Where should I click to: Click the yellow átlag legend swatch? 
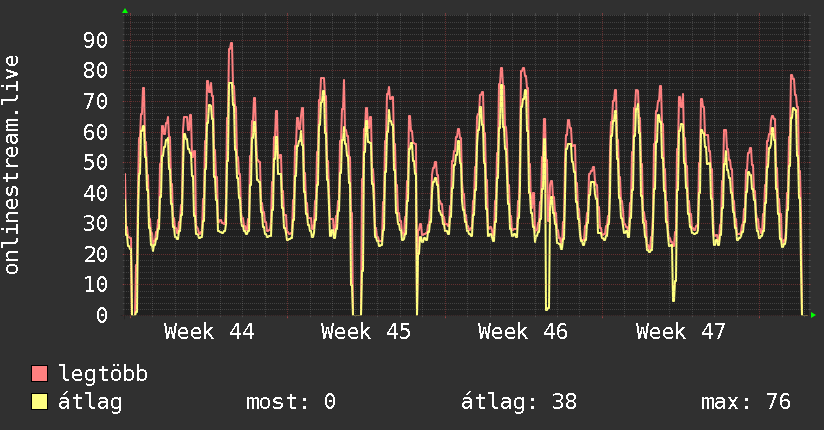pyautogui.click(x=39, y=402)
